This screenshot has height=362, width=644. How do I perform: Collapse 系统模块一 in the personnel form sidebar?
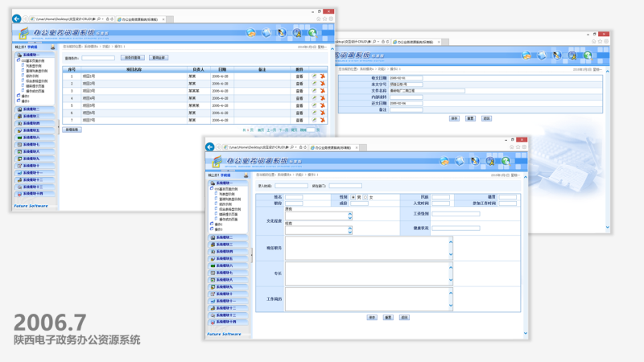point(228,183)
